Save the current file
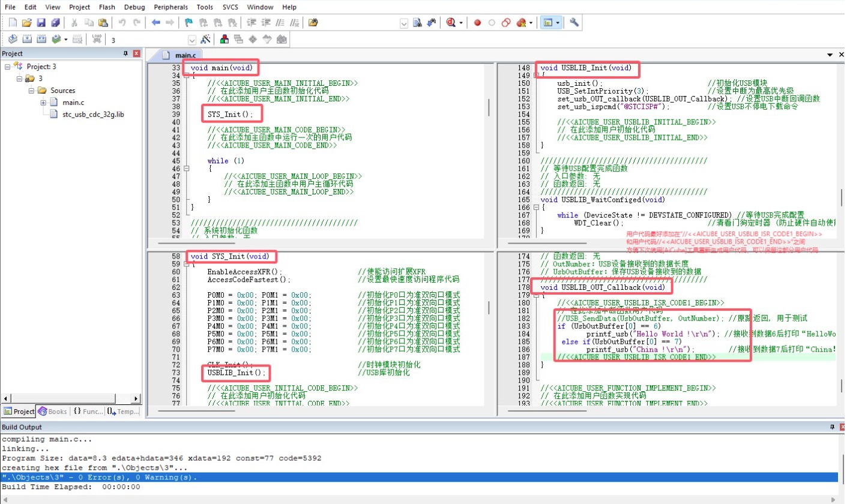Viewport: 847px width, 504px height. [41, 23]
